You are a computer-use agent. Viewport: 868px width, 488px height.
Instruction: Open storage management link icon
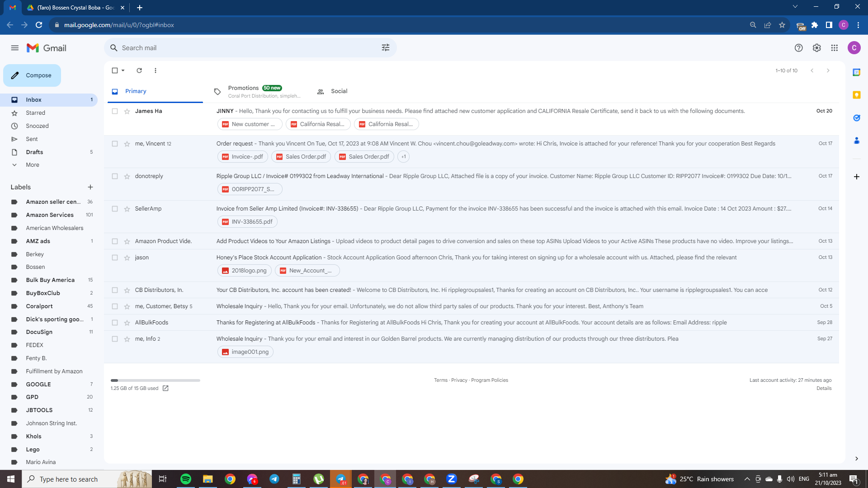tap(165, 388)
